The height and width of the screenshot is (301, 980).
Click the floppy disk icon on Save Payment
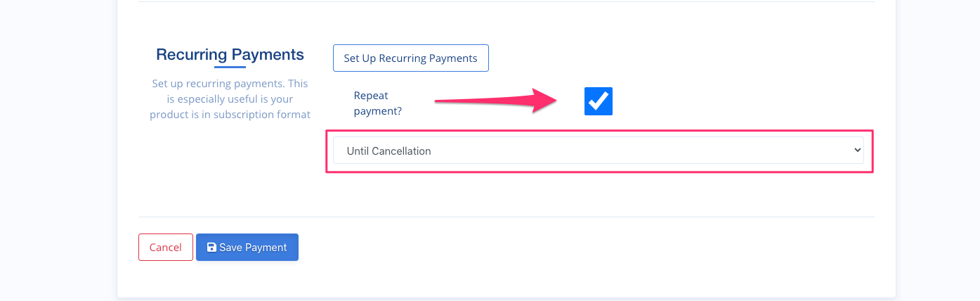pyautogui.click(x=211, y=248)
